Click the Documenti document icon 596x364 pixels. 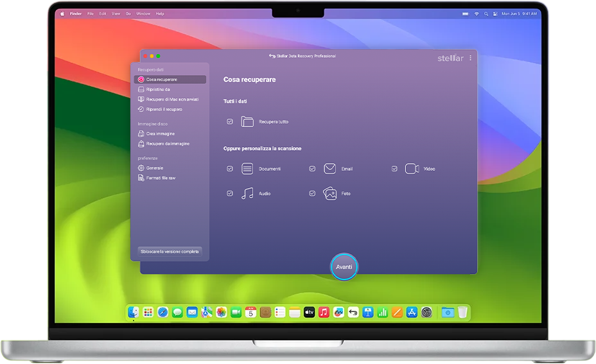coord(247,169)
